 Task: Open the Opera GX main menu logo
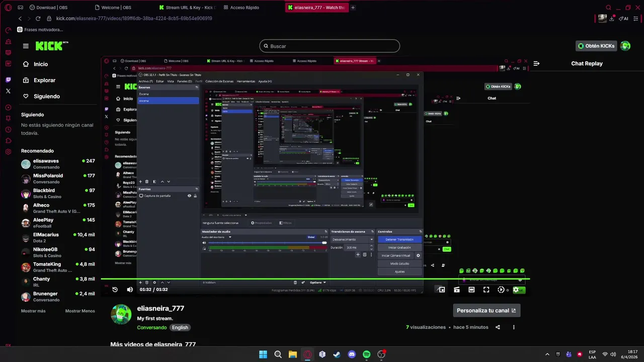pyautogui.click(x=8, y=8)
